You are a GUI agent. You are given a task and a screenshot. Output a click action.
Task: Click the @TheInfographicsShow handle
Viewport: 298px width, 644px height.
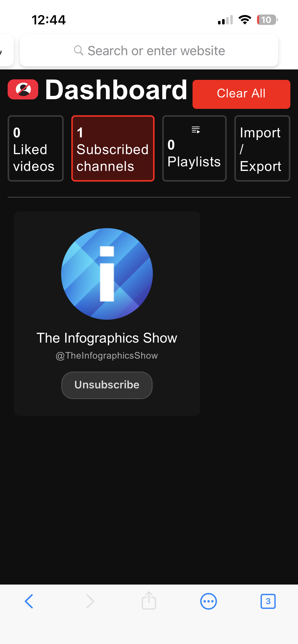[x=107, y=356]
